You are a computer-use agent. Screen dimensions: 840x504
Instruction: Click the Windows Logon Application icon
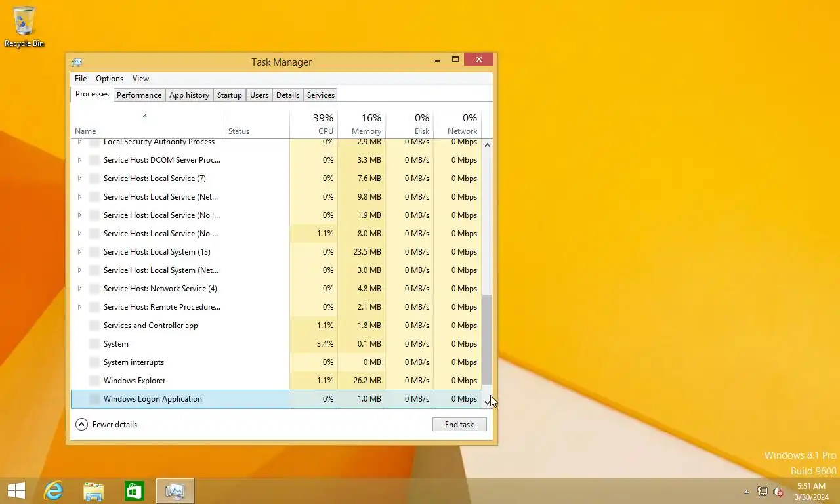(94, 399)
